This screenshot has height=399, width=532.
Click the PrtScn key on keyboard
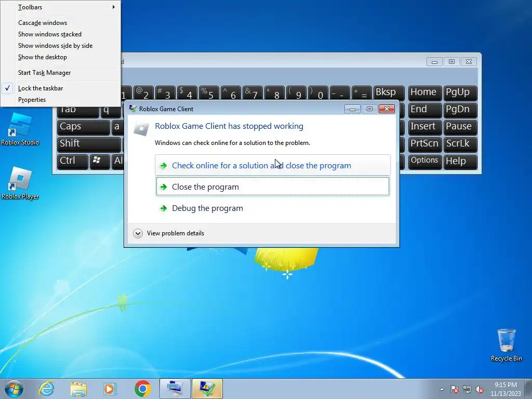click(x=425, y=144)
